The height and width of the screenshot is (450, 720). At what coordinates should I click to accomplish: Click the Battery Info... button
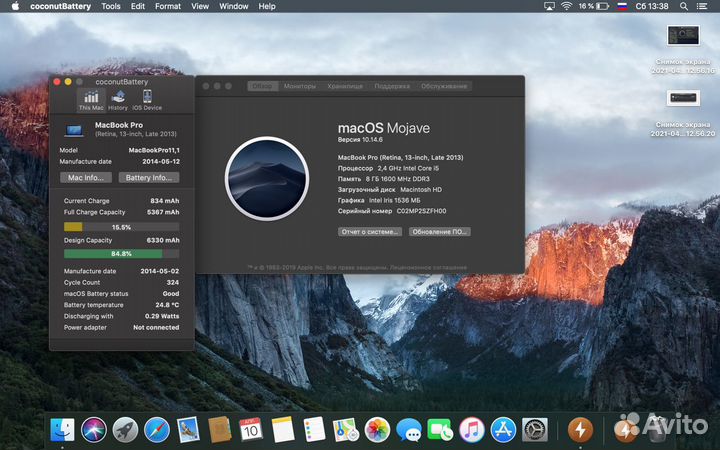click(149, 178)
